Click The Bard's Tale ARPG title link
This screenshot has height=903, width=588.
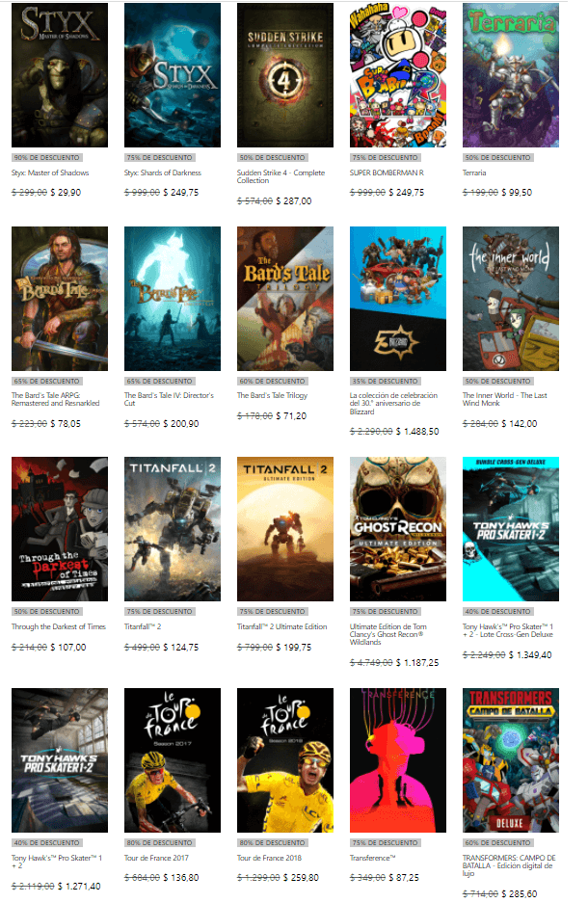point(58,401)
